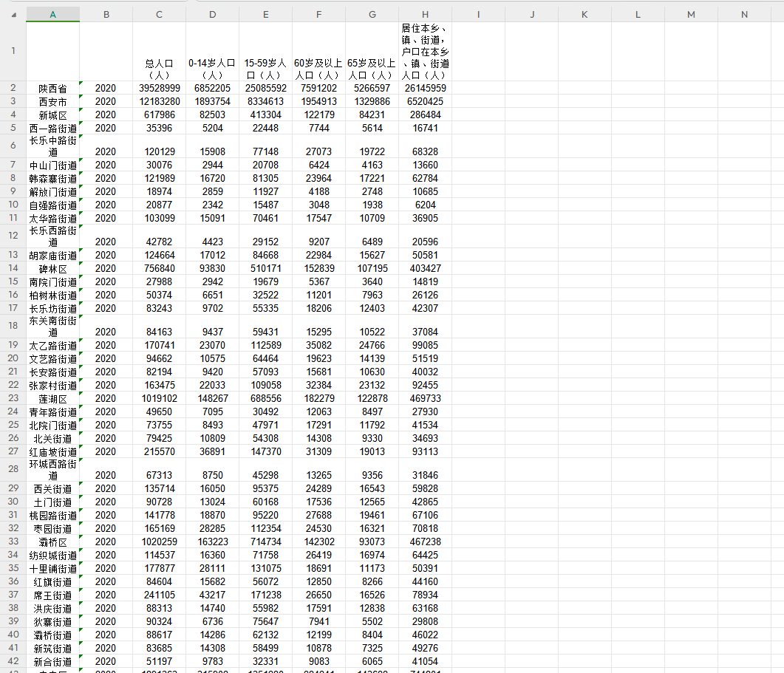Viewport: 784px width, 673px height.
Task: Click cell containing 红庙坡街道
Action: tap(53, 452)
